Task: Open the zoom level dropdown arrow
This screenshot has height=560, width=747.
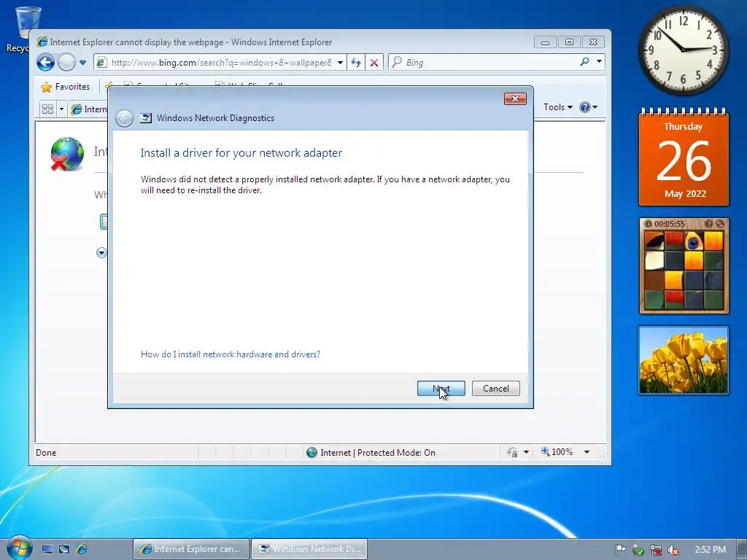Action: (x=587, y=451)
